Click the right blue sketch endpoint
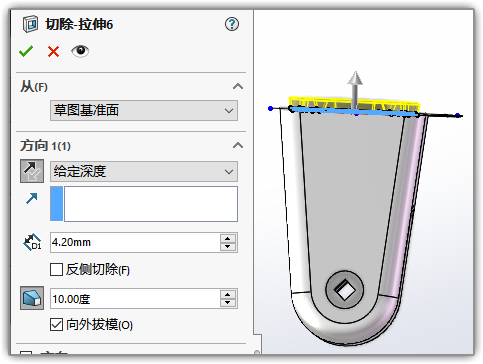The image size is (483, 364). [x=458, y=115]
